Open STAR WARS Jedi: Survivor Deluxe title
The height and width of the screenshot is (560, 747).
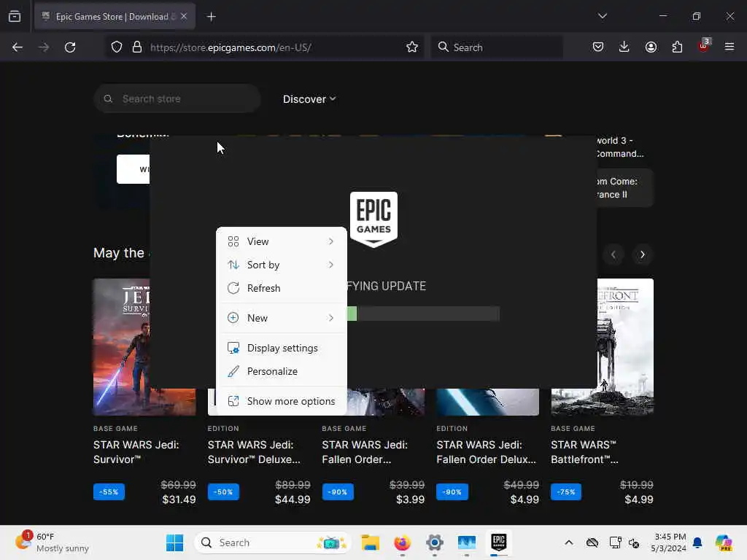[254, 452]
